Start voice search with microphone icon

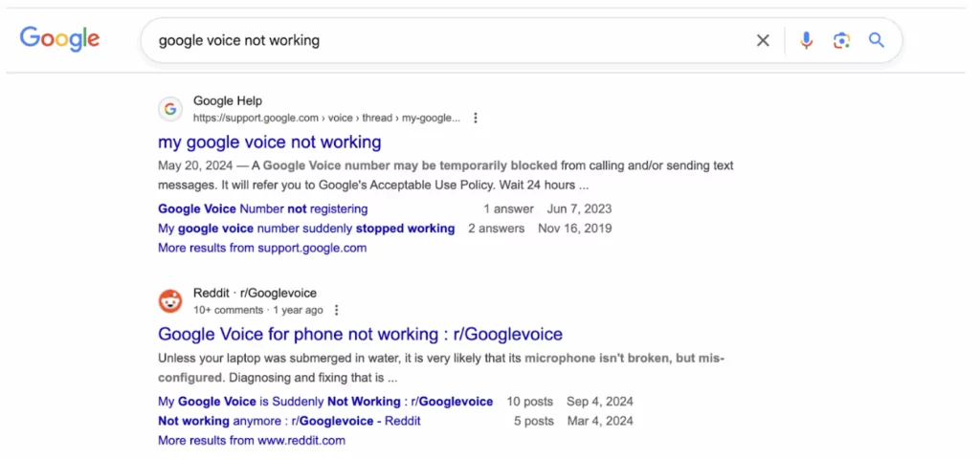[x=807, y=40]
